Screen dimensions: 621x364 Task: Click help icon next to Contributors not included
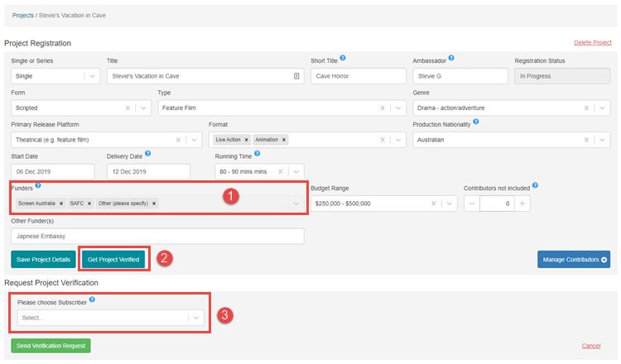pyautogui.click(x=535, y=186)
